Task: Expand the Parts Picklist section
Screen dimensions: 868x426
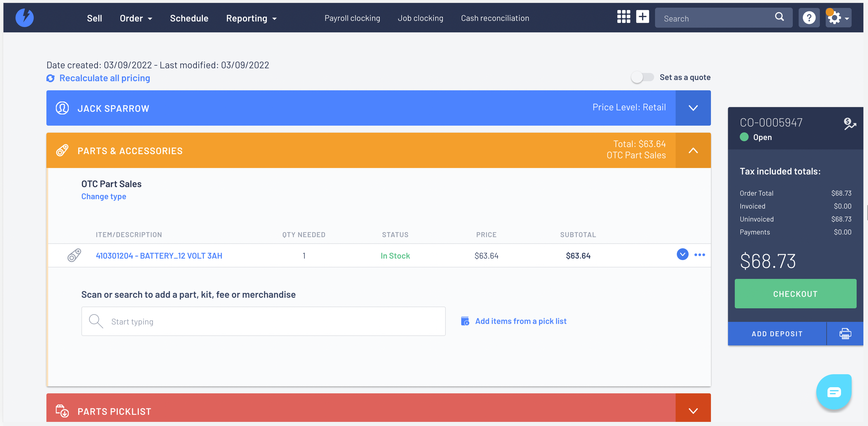Action: [x=693, y=411]
